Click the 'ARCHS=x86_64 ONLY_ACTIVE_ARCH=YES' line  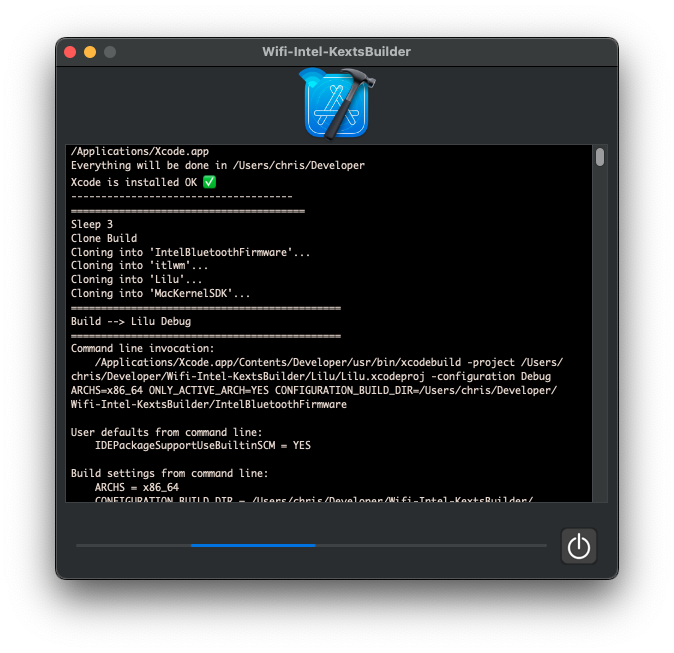pyautogui.click(x=314, y=390)
